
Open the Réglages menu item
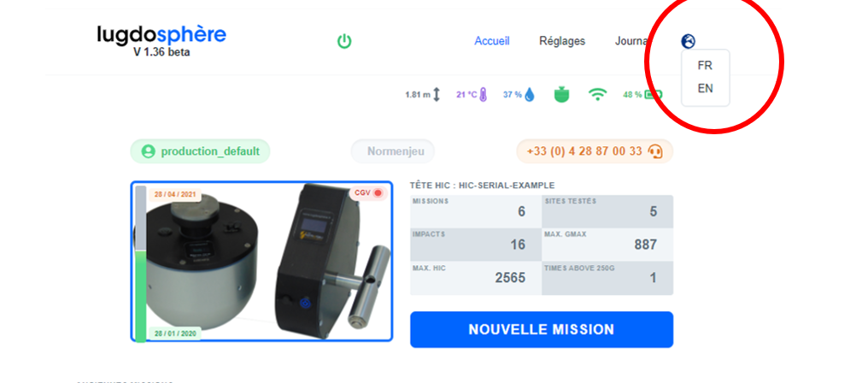coord(562,41)
